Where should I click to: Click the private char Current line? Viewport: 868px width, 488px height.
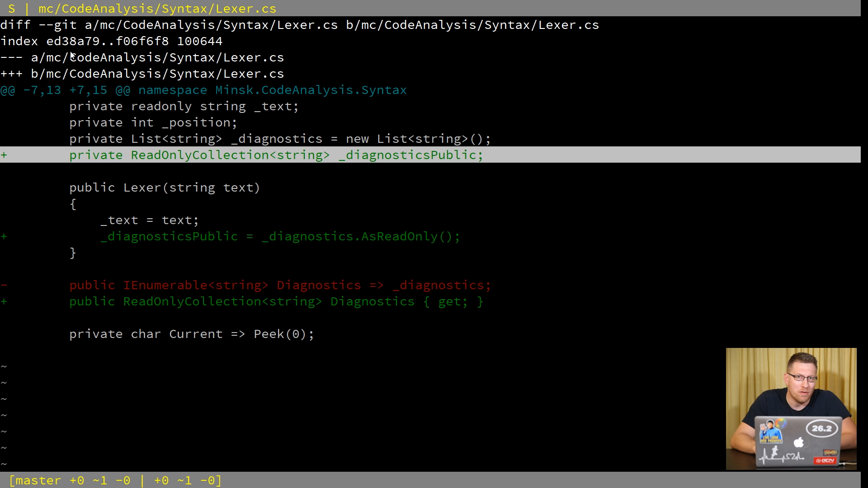[191, 334]
